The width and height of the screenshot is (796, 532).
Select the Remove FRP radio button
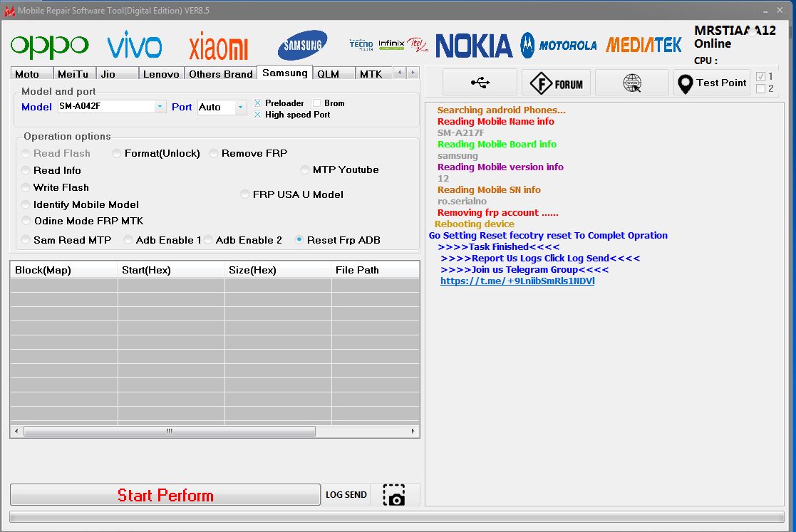click(213, 153)
